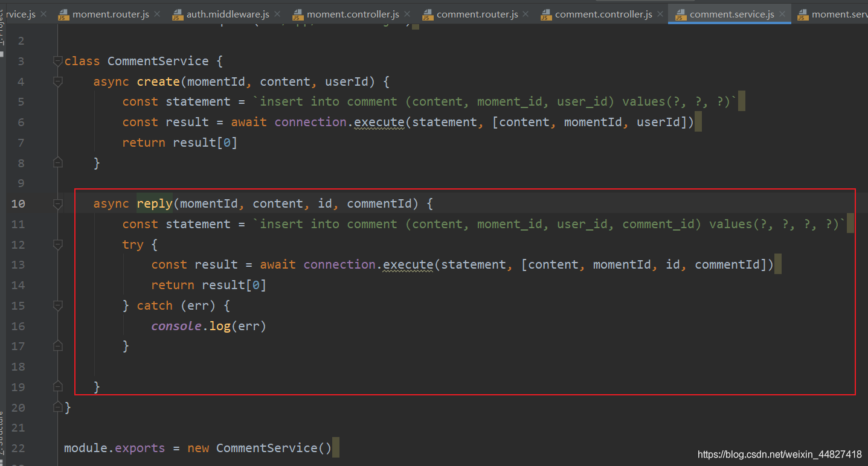Screen dimensions: 868x466
Task: Click 'execute' on line 13
Action: pyautogui.click(x=408, y=264)
